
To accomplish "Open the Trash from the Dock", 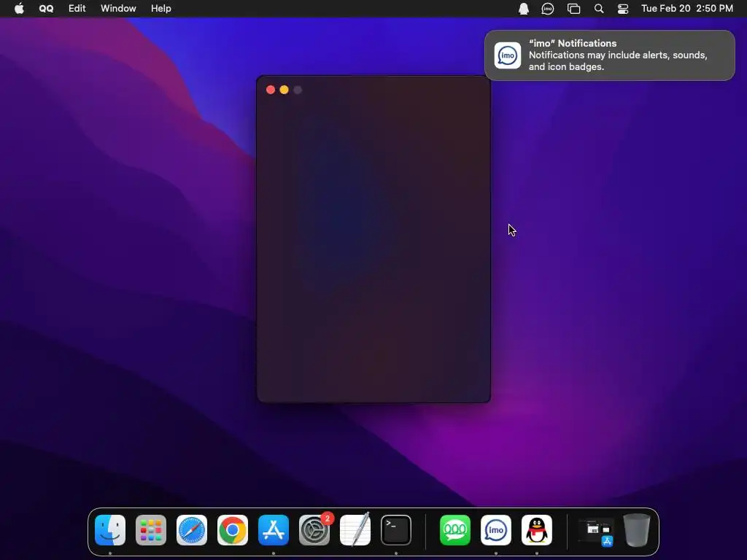I will (x=637, y=530).
